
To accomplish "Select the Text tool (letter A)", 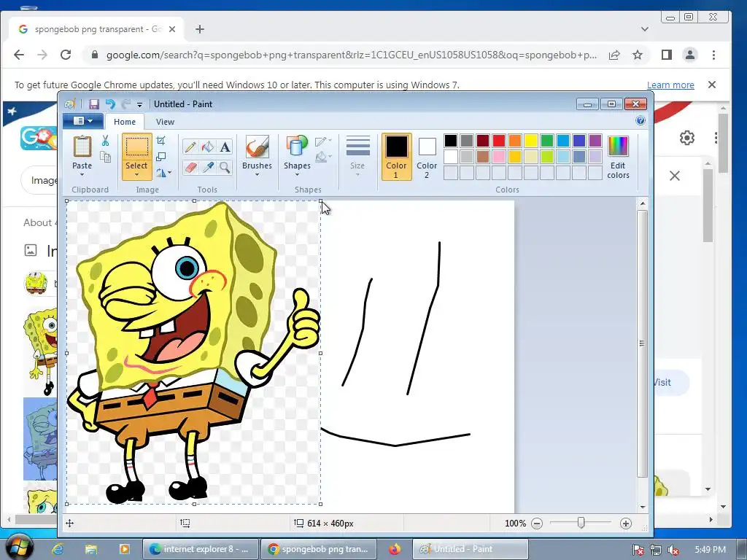I will pos(225,147).
